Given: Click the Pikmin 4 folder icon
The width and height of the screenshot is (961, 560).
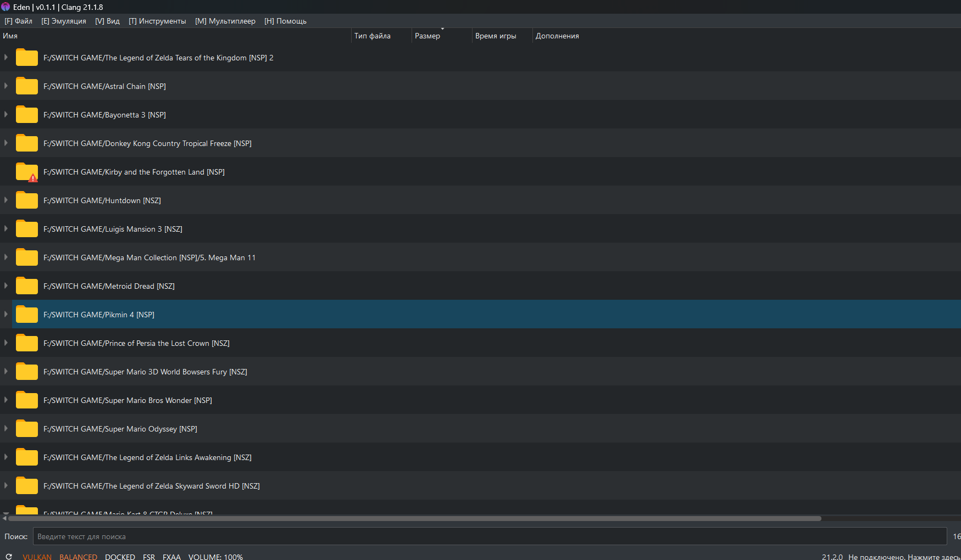Looking at the screenshot, I should 26,315.
